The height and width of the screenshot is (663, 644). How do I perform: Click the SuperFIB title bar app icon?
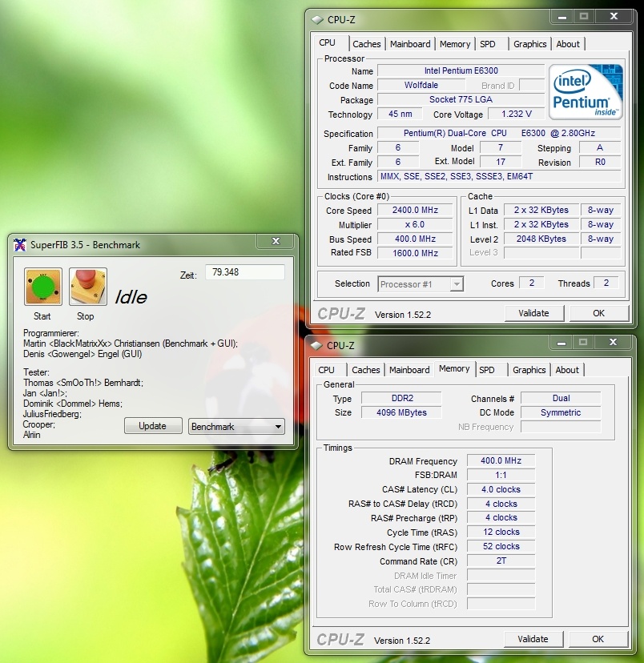(20, 245)
